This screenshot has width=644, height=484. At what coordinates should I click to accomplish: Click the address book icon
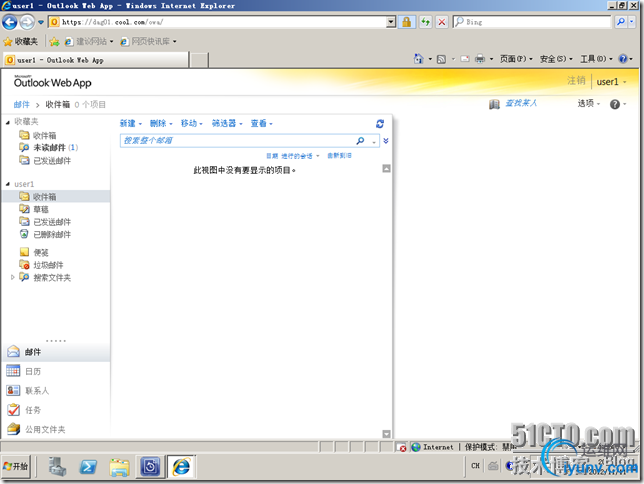point(494,104)
